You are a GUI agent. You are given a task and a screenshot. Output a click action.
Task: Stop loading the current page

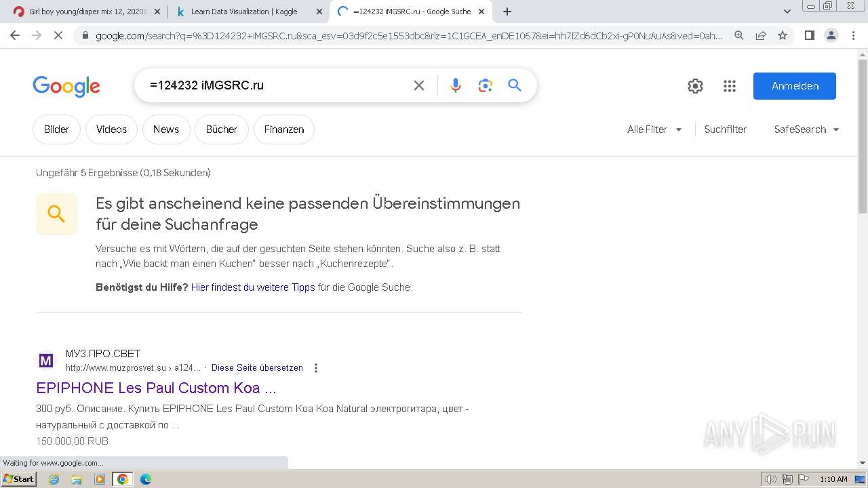(58, 35)
